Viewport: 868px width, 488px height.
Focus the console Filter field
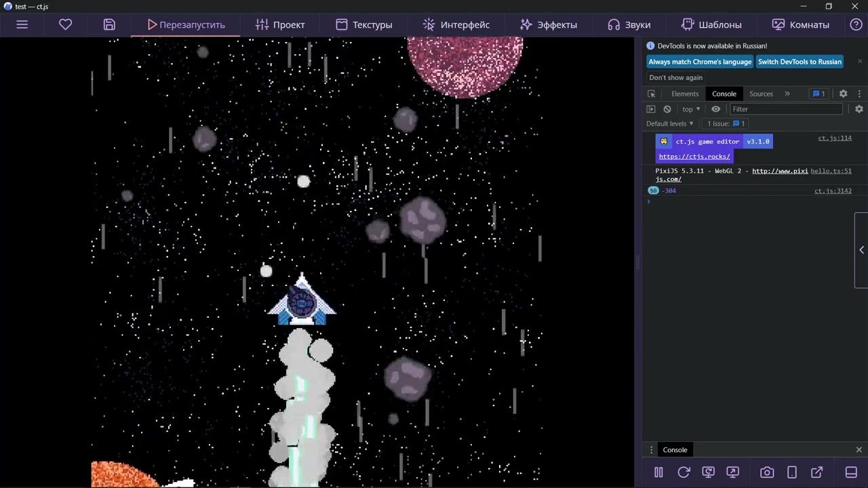pos(787,109)
